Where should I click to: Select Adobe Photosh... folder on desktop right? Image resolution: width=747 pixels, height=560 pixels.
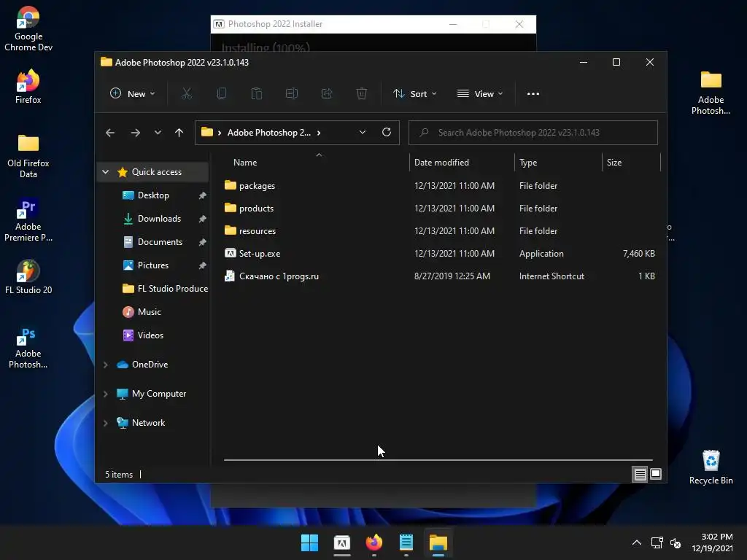click(711, 93)
